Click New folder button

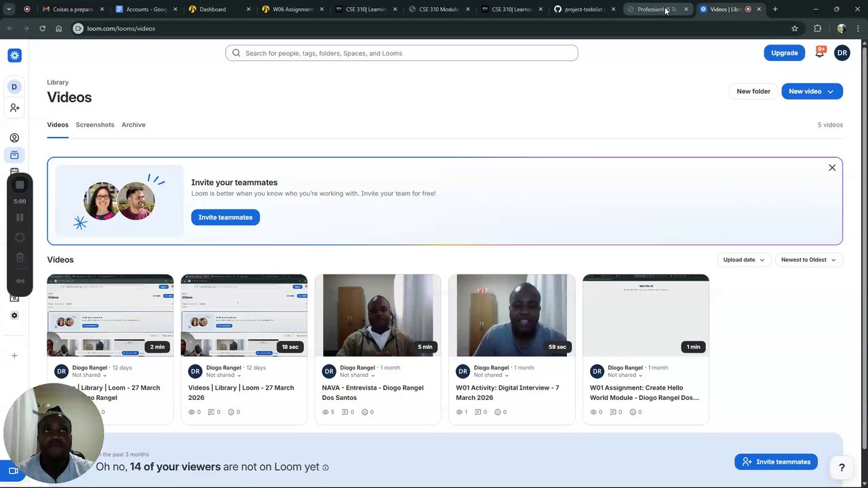pyautogui.click(x=753, y=91)
